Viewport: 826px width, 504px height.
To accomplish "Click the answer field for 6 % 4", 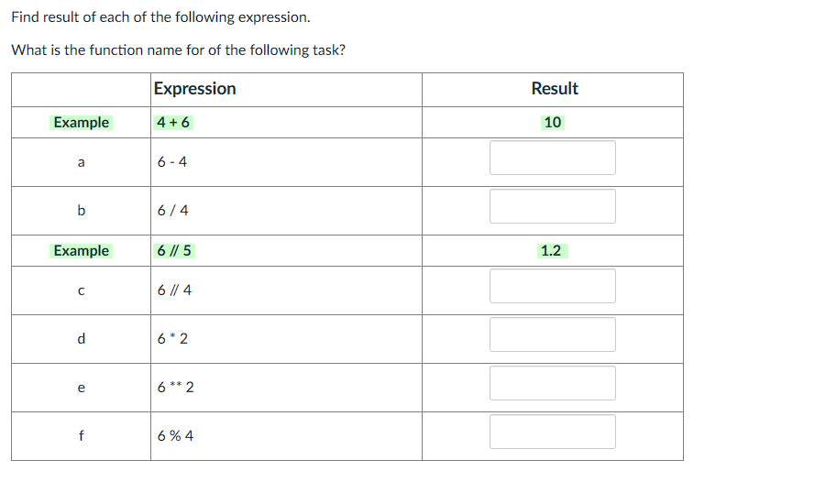I will (552, 432).
